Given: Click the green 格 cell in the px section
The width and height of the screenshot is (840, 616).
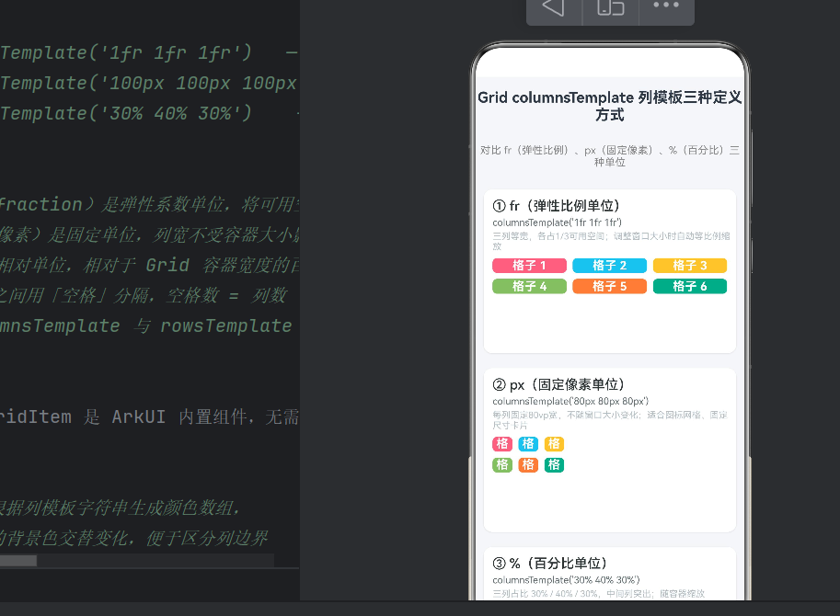Looking at the screenshot, I should [502, 464].
